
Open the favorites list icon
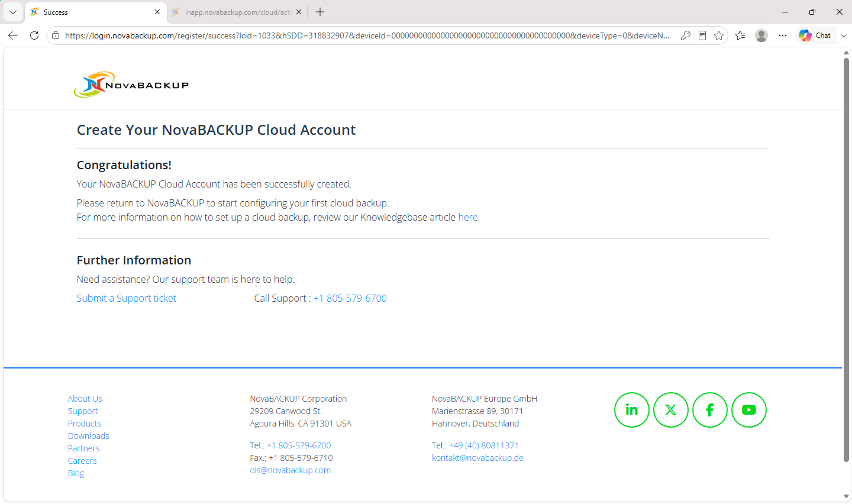[x=740, y=35]
